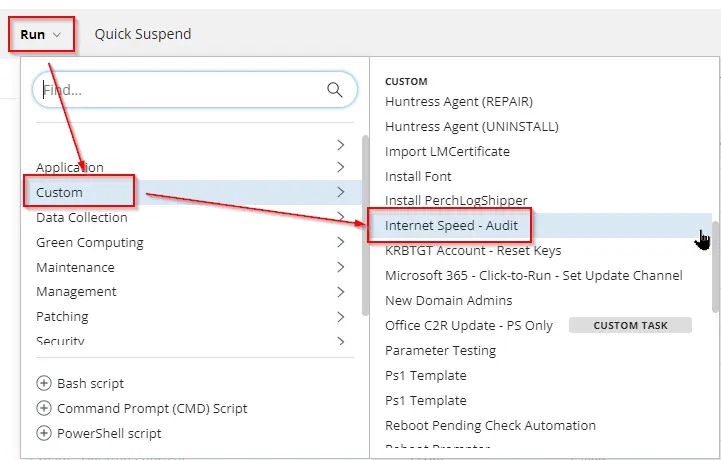Open the Security category
This screenshot has height=460, width=721.
60,340
